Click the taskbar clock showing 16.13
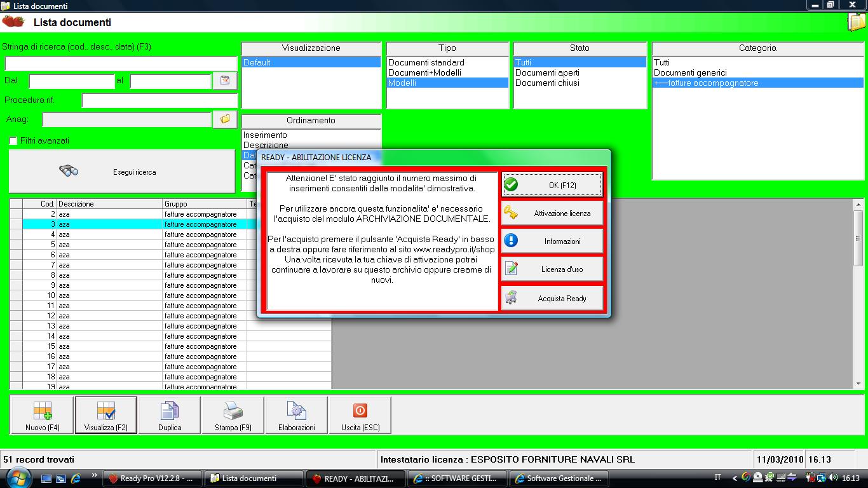 pos(851,478)
